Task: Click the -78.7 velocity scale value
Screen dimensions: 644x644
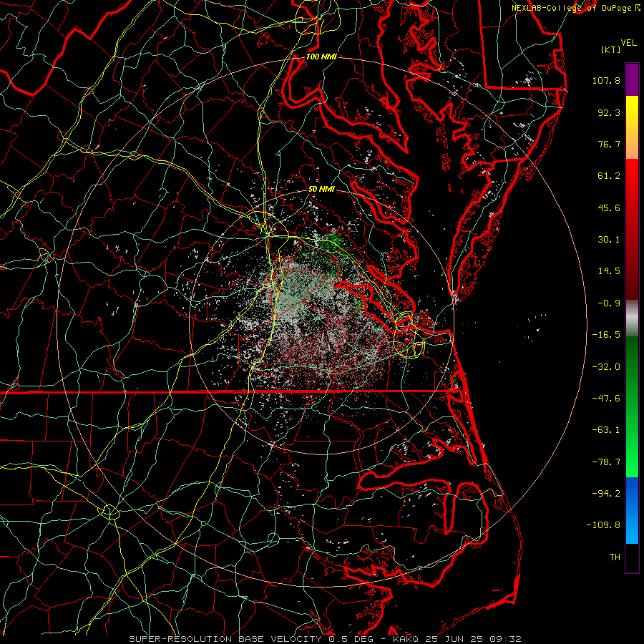Action: click(x=606, y=462)
